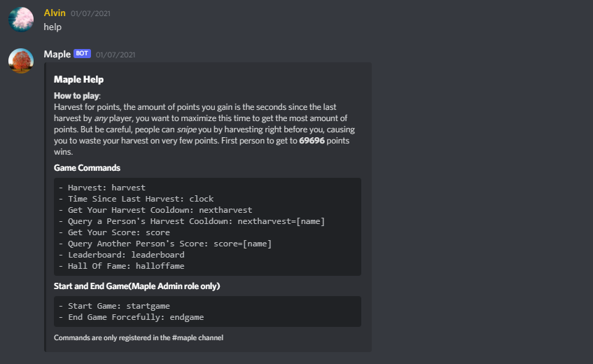Click the nextharvest=[name] command line
Image resolution: width=593 pixels, height=364 pixels.
[192, 221]
